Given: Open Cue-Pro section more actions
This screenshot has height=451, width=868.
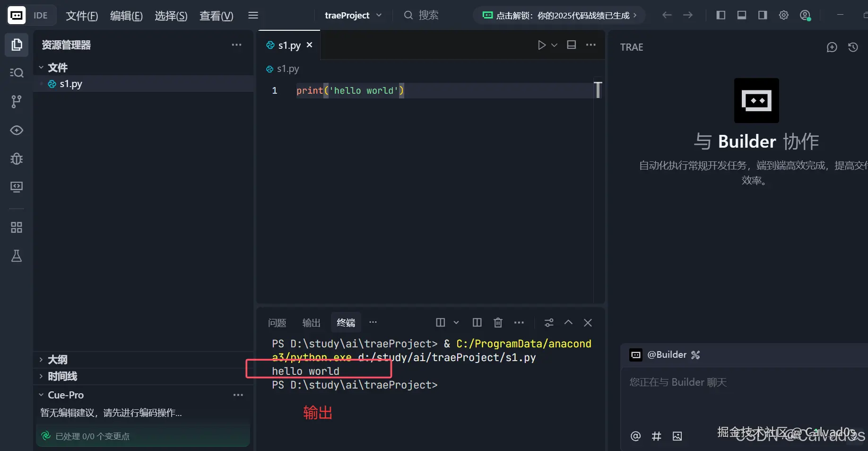Looking at the screenshot, I should pos(238,395).
